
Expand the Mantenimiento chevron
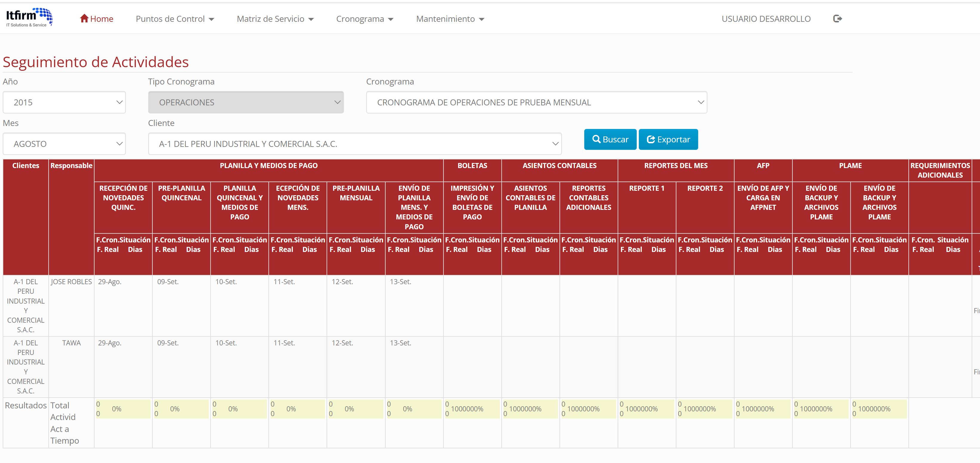coord(482,19)
